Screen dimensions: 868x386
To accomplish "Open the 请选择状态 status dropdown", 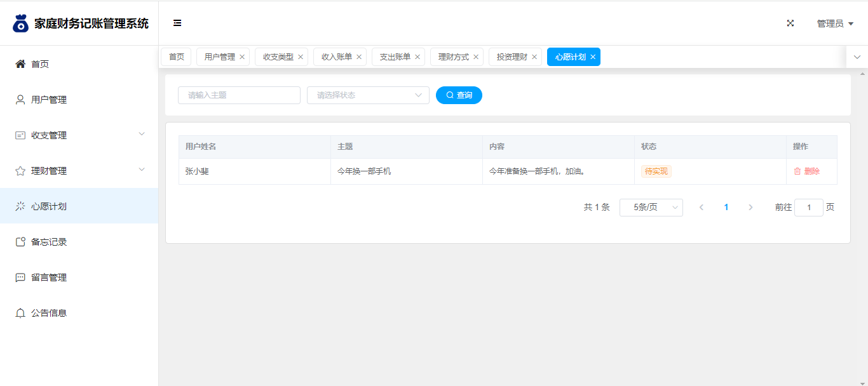I will 368,95.
